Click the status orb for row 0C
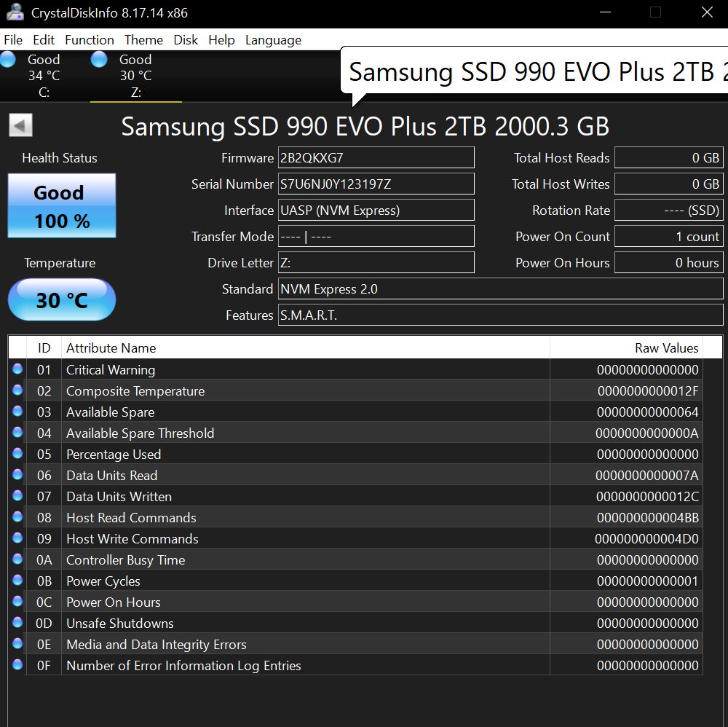Viewport: 728px width, 727px height. pyautogui.click(x=17, y=601)
